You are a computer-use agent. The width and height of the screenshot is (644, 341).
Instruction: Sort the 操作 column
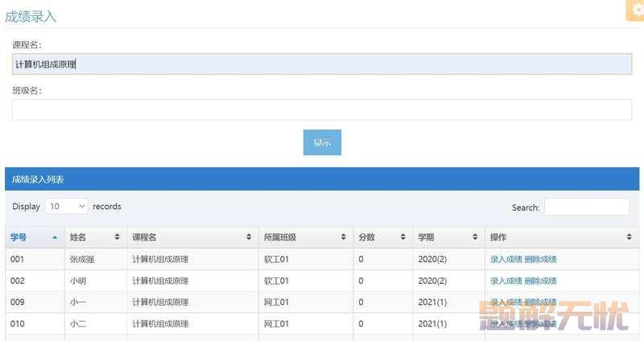(x=629, y=236)
